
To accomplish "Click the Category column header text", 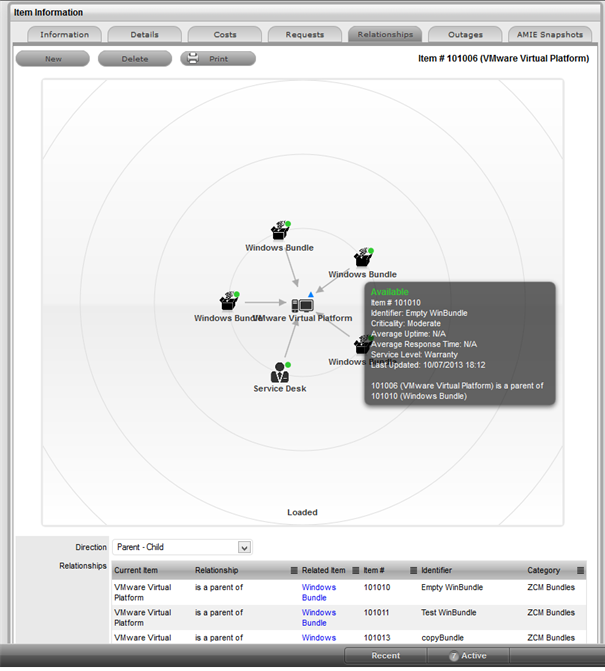I will [x=543, y=570].
